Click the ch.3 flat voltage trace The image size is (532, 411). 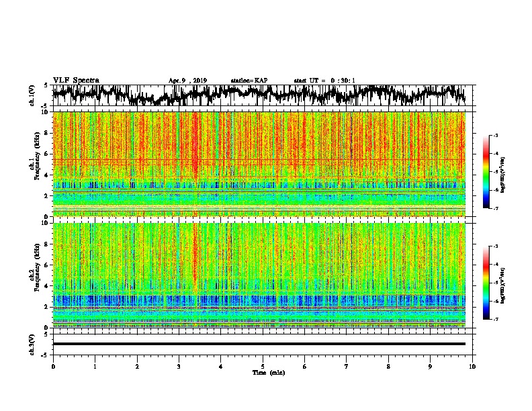[259, 344]
